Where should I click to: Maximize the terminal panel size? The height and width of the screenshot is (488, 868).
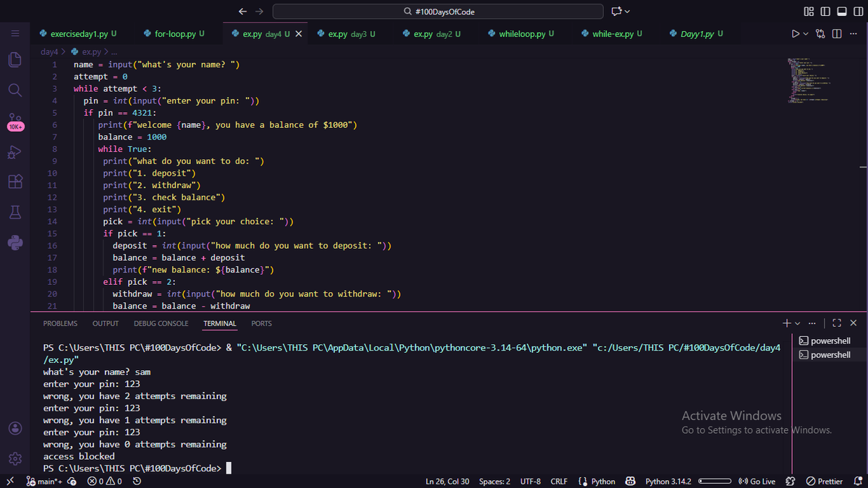(x=837, y=323)
